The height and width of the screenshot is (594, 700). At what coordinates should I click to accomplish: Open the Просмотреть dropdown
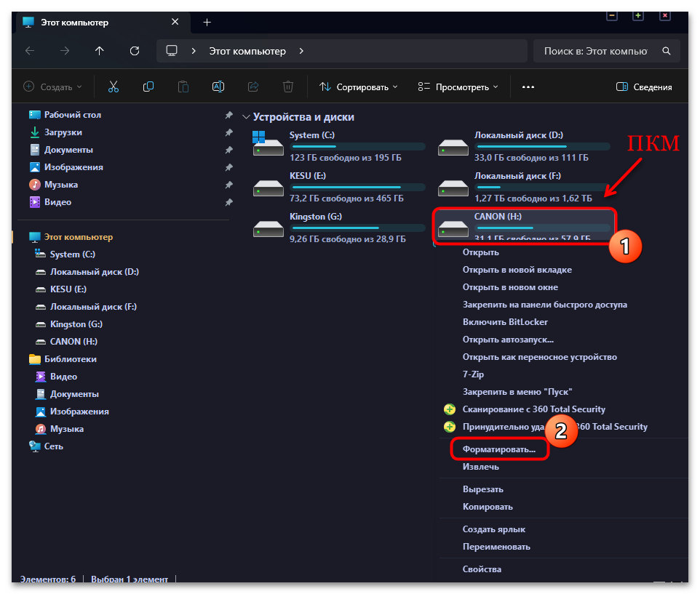[x=458, y=87]
